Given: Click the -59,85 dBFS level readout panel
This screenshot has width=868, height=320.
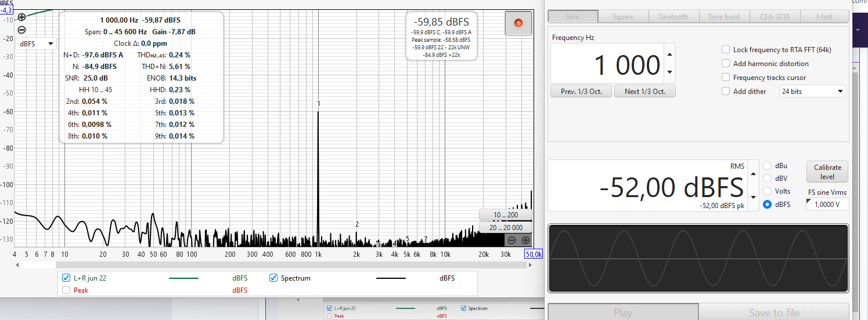Looking at the screenshot, I should (x=441, y=36).
